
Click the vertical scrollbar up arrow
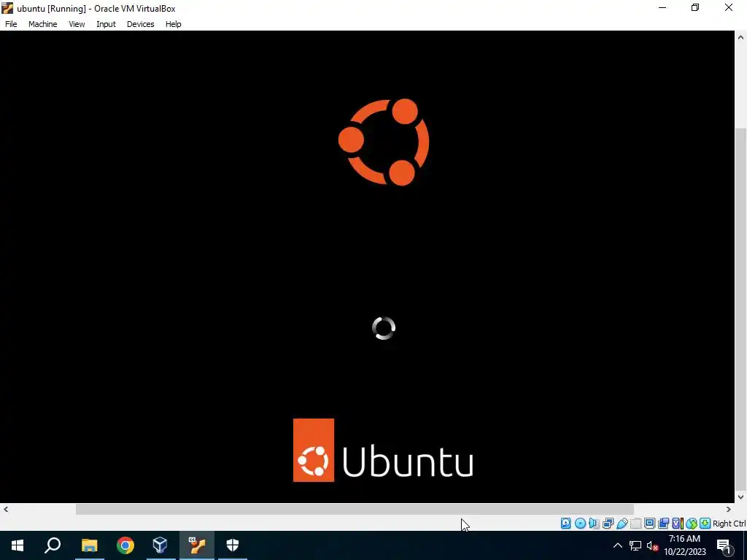(x=741, y=37)
